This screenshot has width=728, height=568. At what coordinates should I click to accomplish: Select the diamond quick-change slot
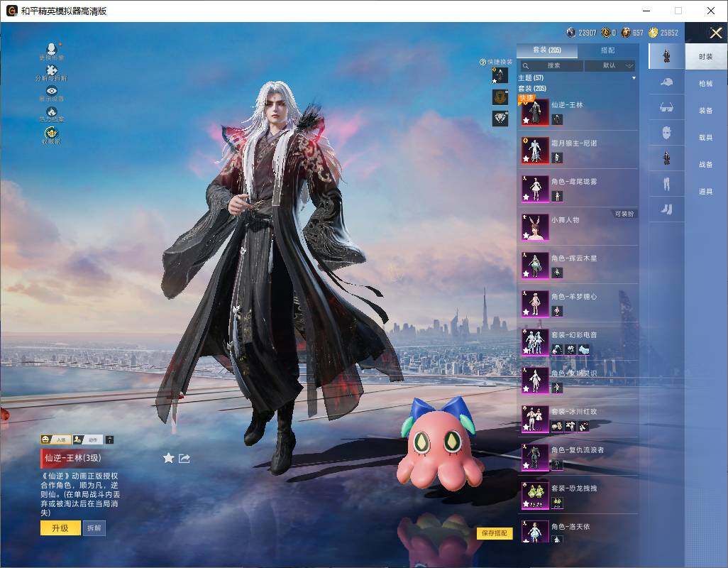[500, 119]
